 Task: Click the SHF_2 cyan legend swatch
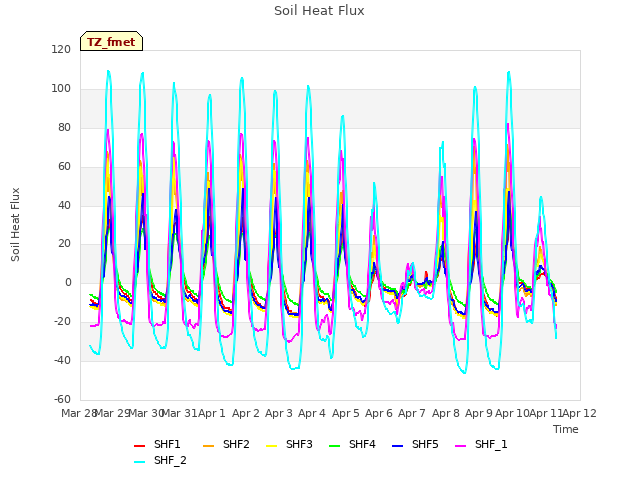click(x=140, y=462)
